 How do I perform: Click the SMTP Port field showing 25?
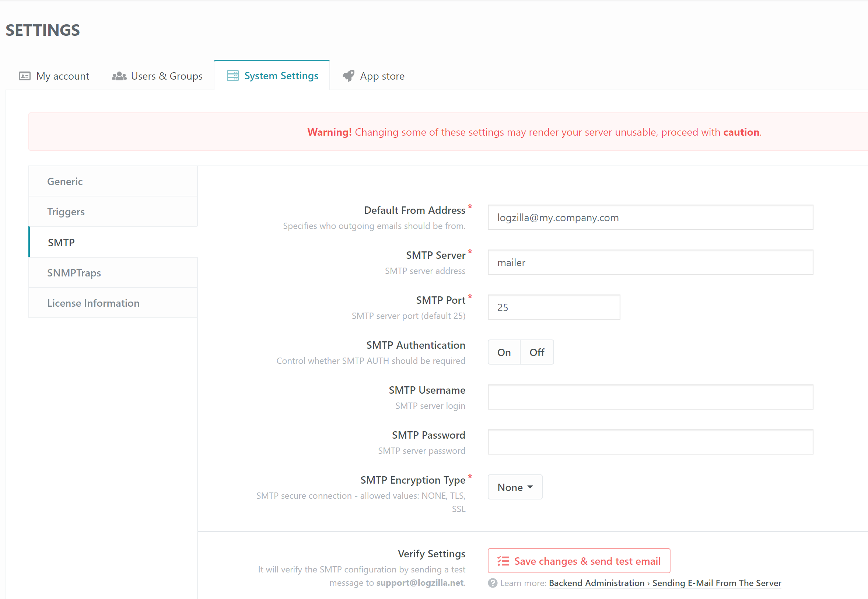coord(554,307)
